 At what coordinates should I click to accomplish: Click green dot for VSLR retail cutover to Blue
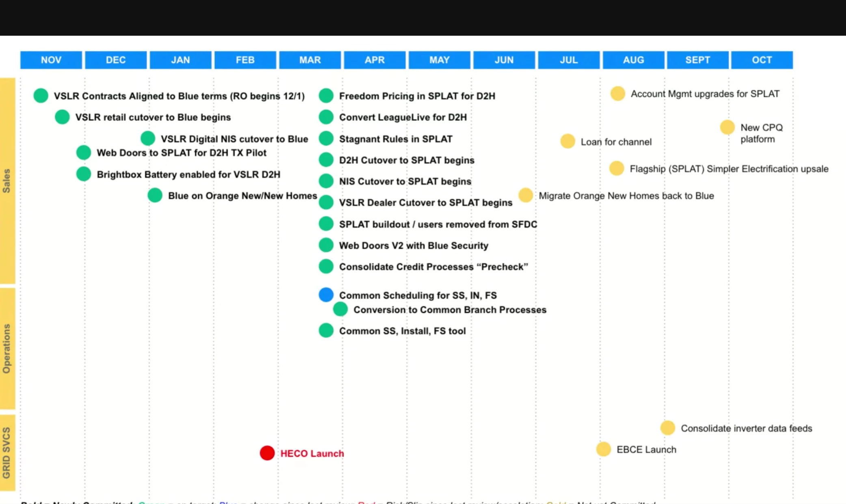pos(62,117)
